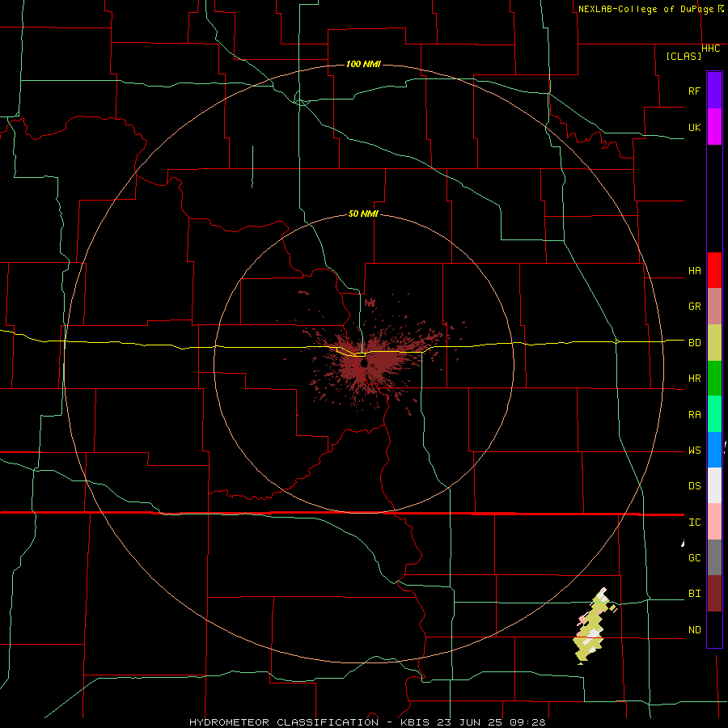Click the WS legend label
This screenshot has height=728, width=728.
tap(694, 450)
